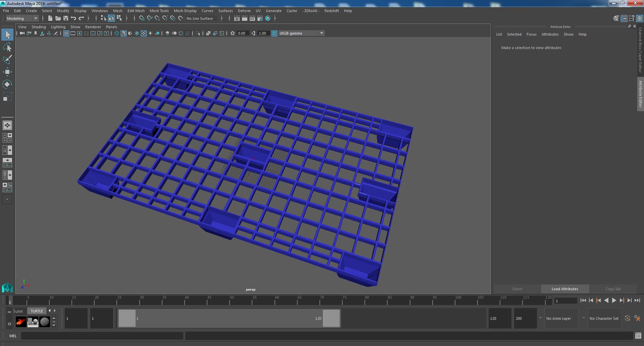Viewport: 644px width, 346px height.
Task: Toggle snap to points
Action: 157,18
